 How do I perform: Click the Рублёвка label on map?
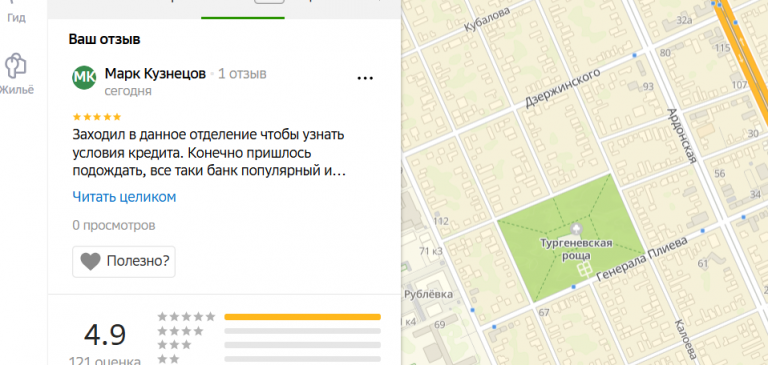coord(429,294)
